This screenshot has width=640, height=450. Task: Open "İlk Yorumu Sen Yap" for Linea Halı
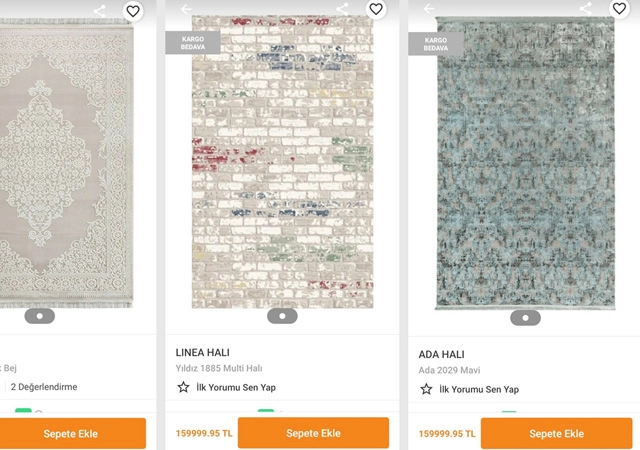pos(236,387)
